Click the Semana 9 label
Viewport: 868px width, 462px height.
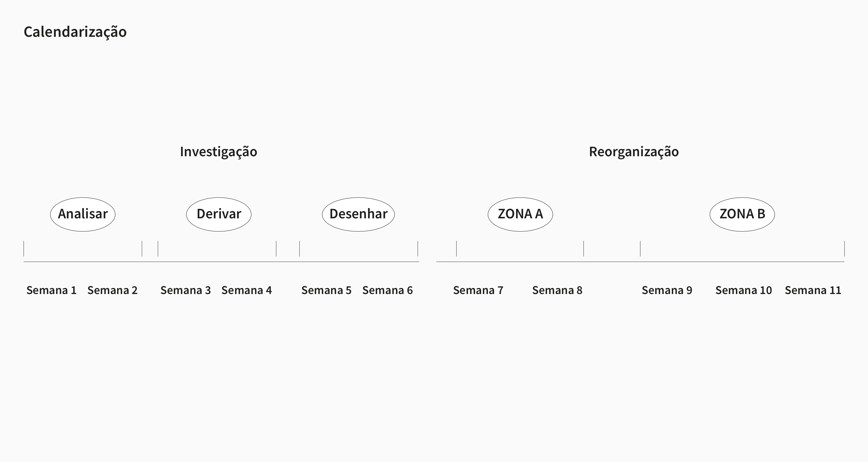667,290
